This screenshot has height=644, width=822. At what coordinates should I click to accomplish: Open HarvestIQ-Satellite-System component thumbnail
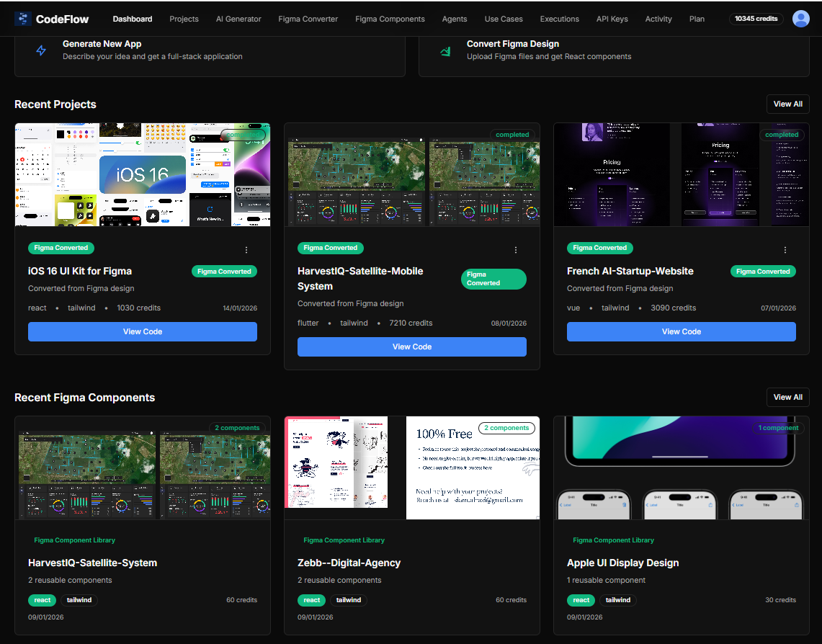143,468
